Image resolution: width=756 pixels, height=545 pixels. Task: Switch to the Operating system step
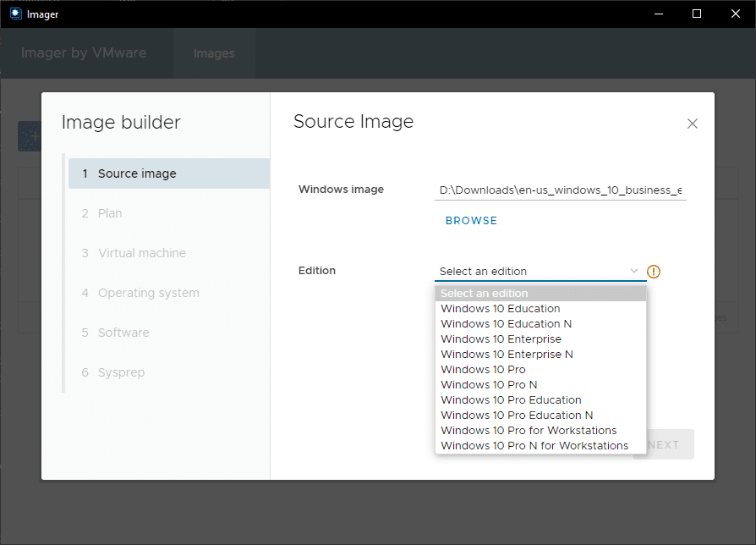point(148,293)
